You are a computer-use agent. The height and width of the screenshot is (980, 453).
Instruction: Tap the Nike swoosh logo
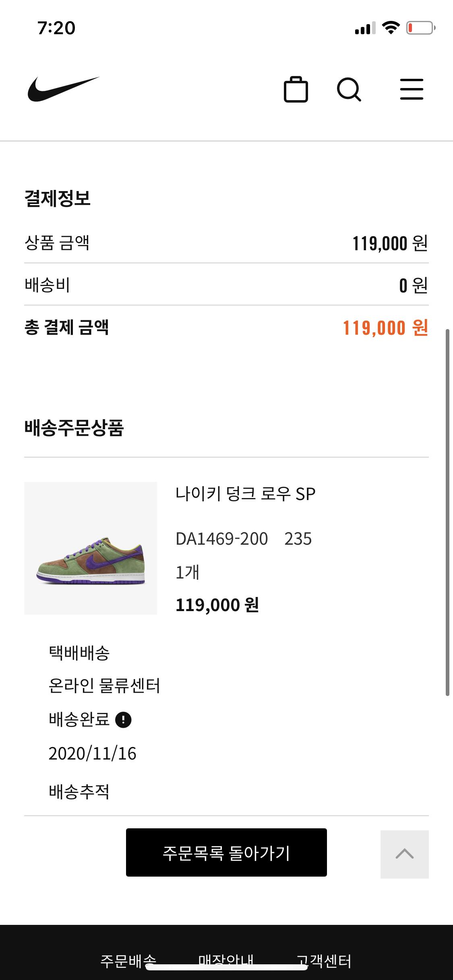[x=63, y=89]
